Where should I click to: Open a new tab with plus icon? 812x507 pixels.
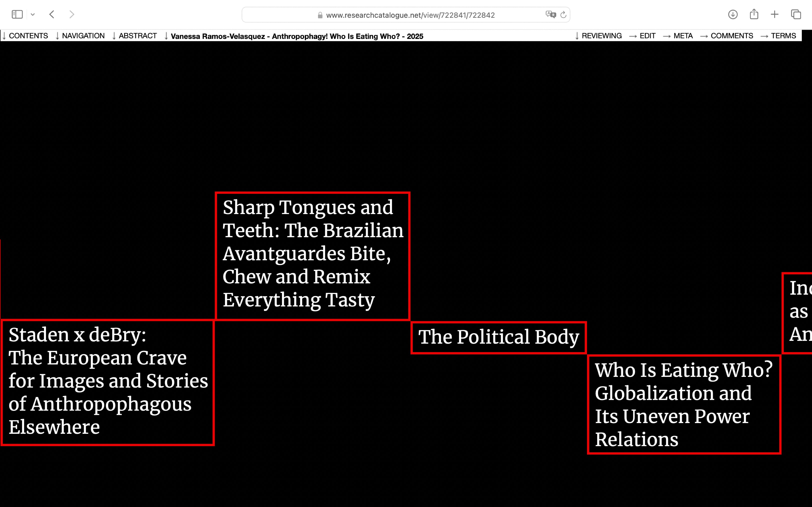click(774, 14)
